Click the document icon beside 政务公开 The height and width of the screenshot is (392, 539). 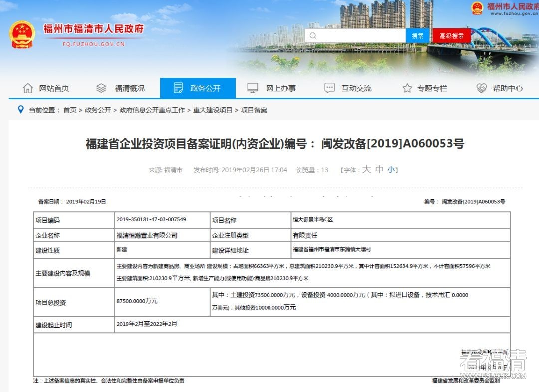(178, 88)
